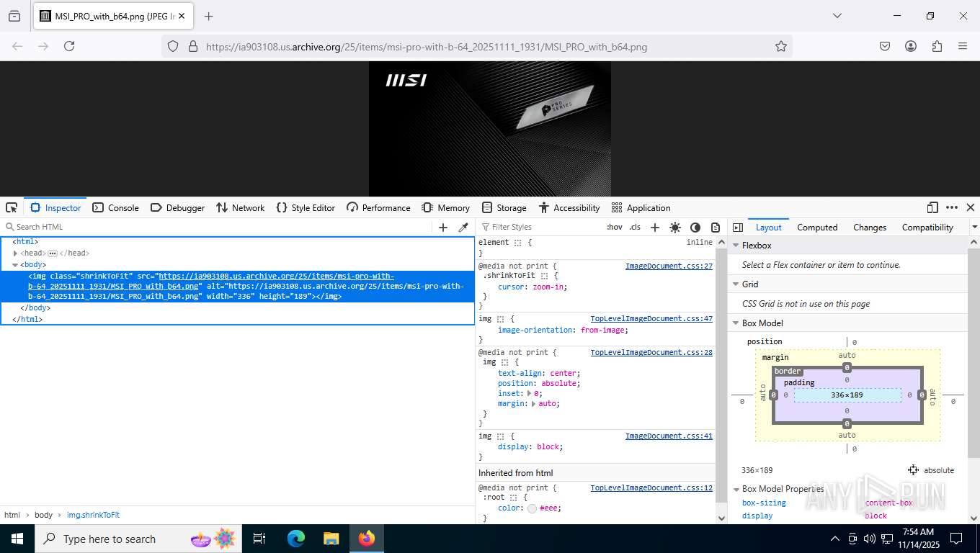Open File Explorer from the taskbar
Viewport: 980px width, 553px height.
(331, 539)
